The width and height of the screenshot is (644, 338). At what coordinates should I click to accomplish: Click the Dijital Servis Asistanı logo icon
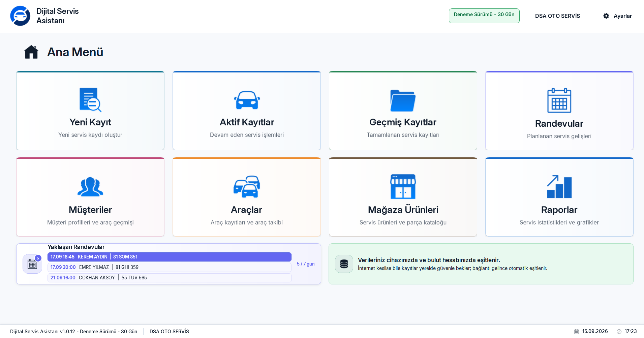[x=20, y=16]
